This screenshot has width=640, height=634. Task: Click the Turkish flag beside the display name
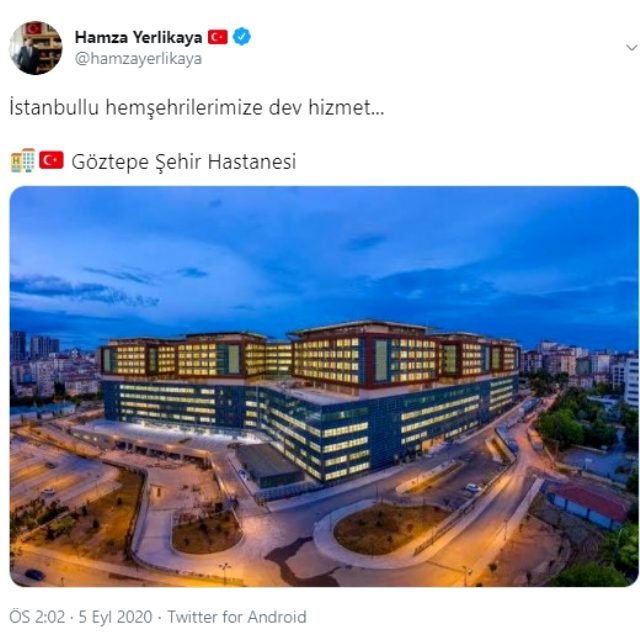pos(218,37)
